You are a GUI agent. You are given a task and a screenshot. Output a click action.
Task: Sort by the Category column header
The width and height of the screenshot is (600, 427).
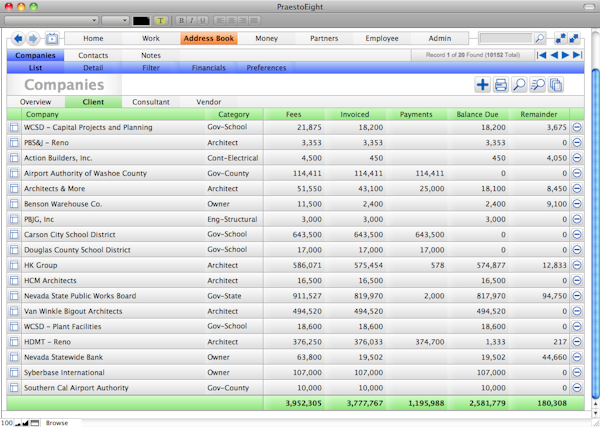[x=234, y=114]
